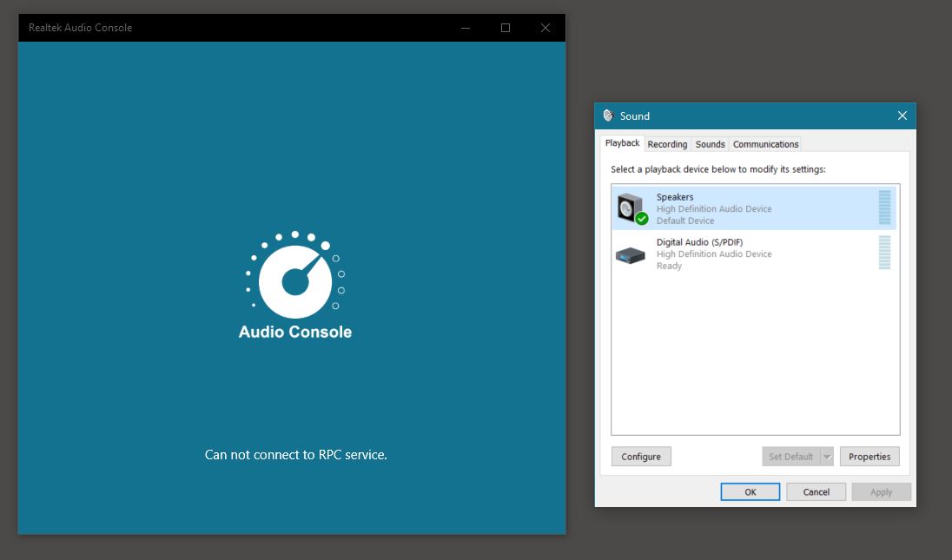952x560 pixels.
Task: Click the Speakers device icon
Action: 632,208
